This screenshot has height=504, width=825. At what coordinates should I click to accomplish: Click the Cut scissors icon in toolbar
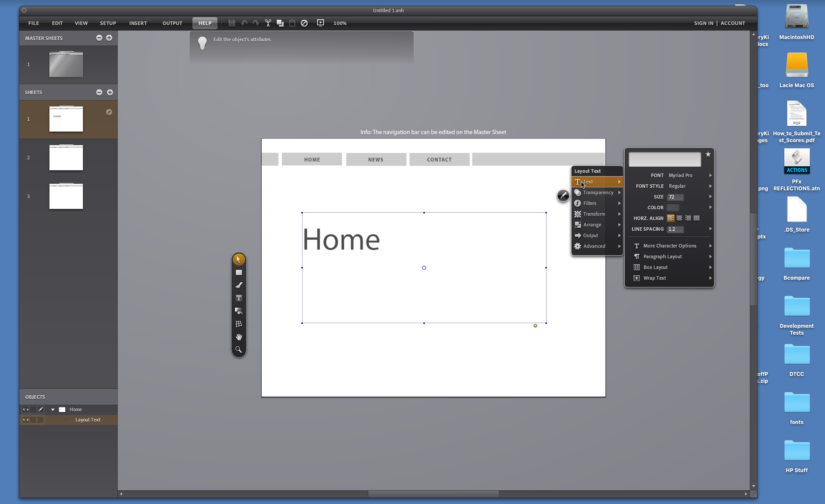pos(268,23)
